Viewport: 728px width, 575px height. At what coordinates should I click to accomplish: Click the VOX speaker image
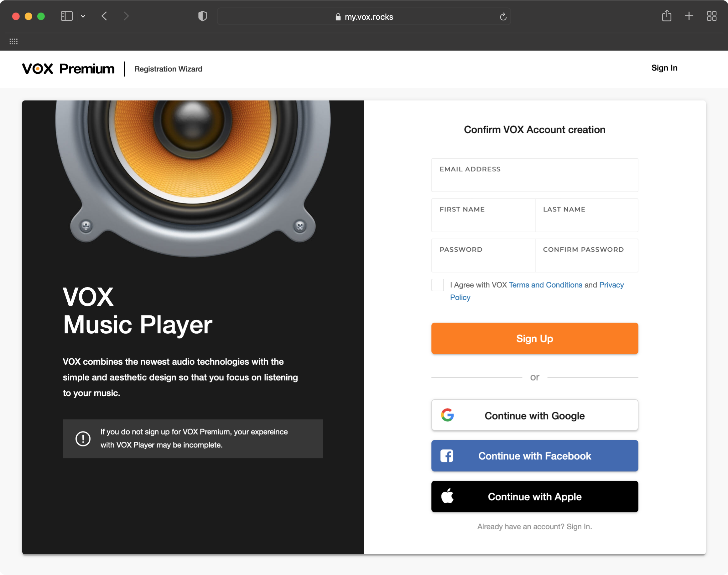pyautogui.click(x=193, y=178)
